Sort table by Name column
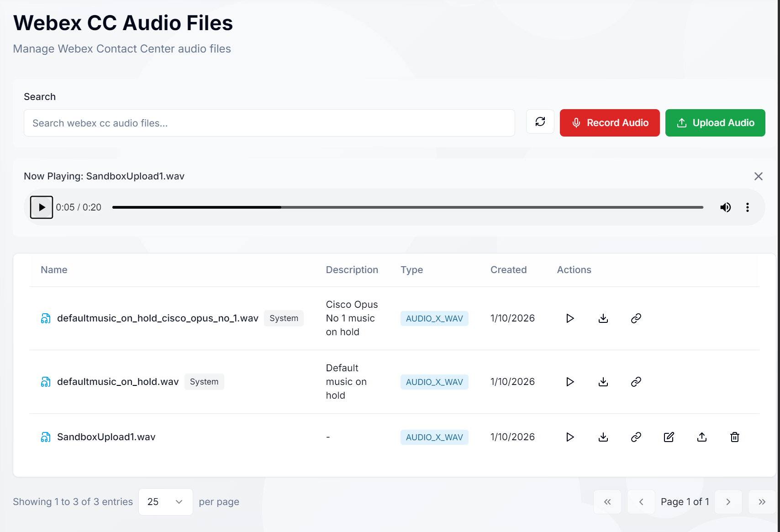Screen dimensions: 780x532 [x=53, y=269]
